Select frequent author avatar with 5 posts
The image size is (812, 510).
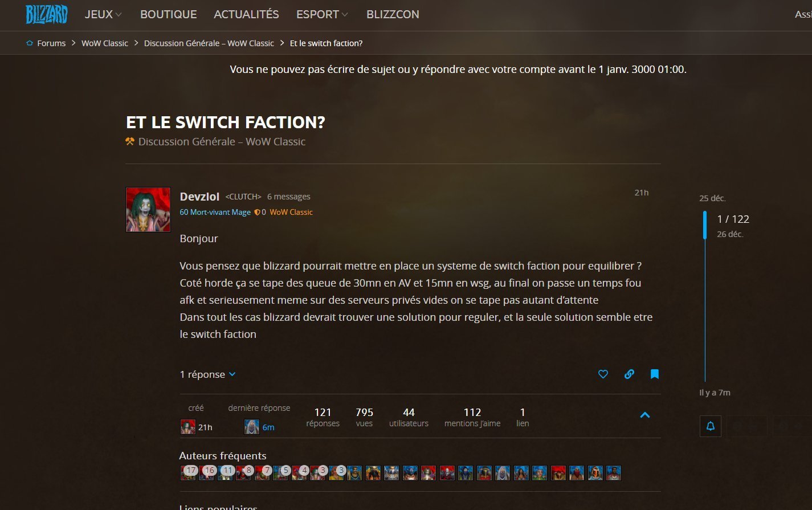[x=281, y=473]
